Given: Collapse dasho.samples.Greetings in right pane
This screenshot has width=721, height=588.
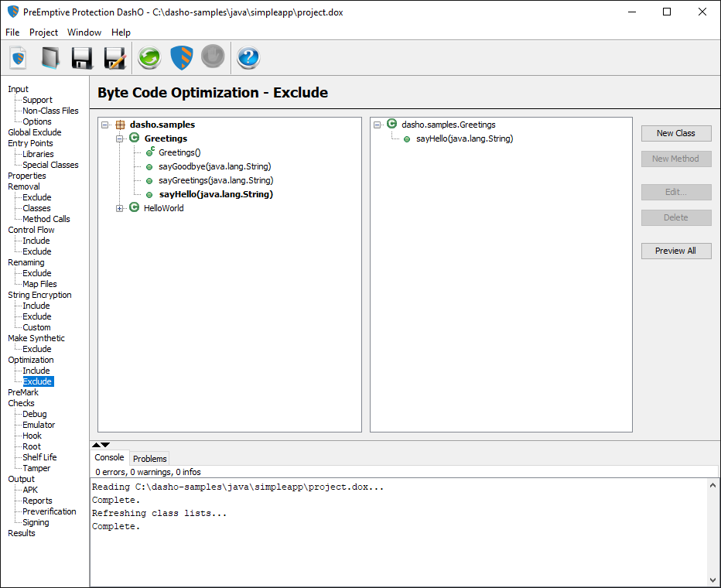Looking at the screenshot, I should tap(377, 125).
